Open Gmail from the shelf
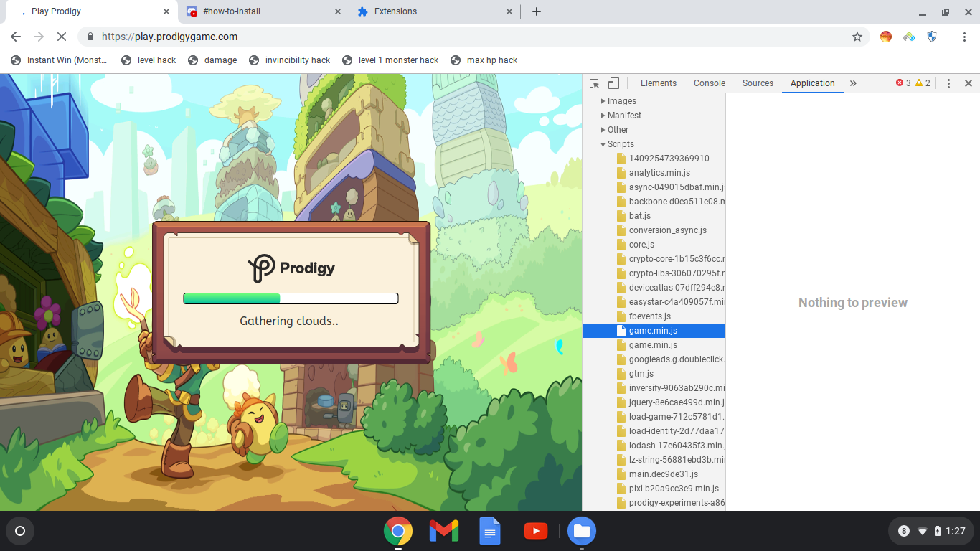 tap(444, 531)
